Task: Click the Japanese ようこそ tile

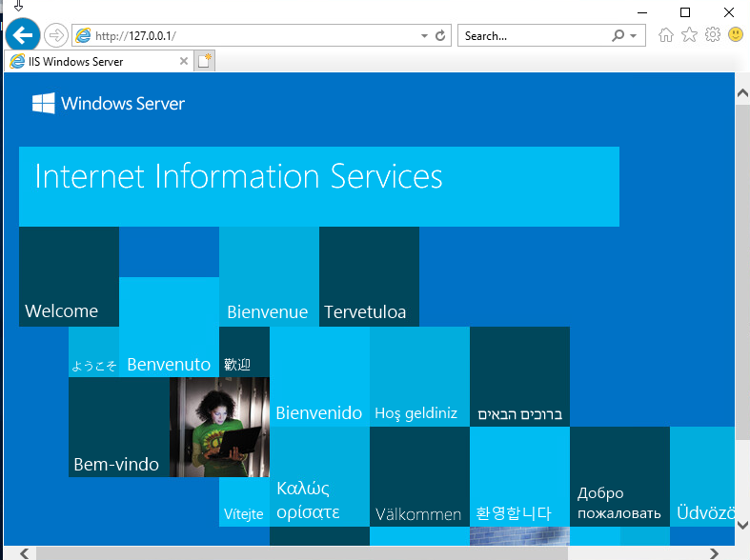Action: pyautogui.click(x=93, y=351)
